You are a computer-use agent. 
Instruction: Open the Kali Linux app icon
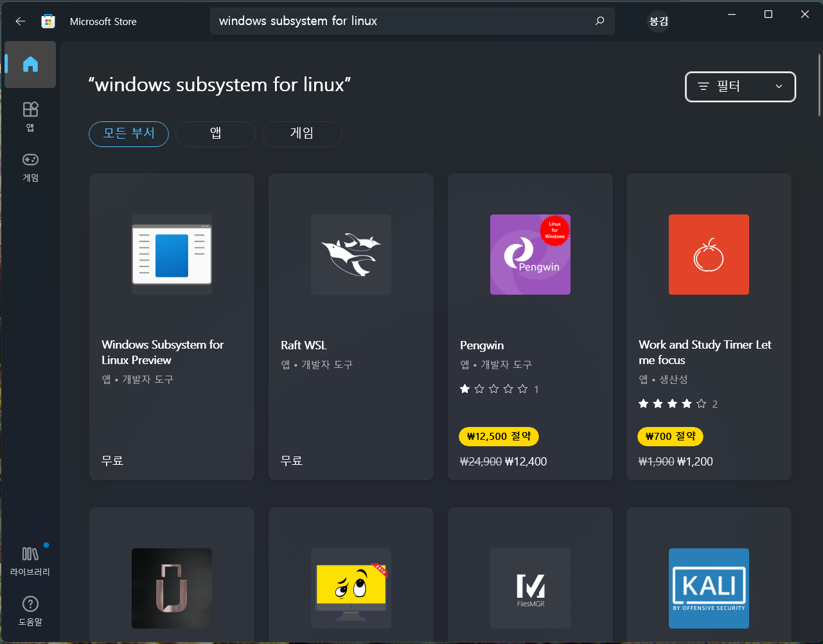coord(709,588)
